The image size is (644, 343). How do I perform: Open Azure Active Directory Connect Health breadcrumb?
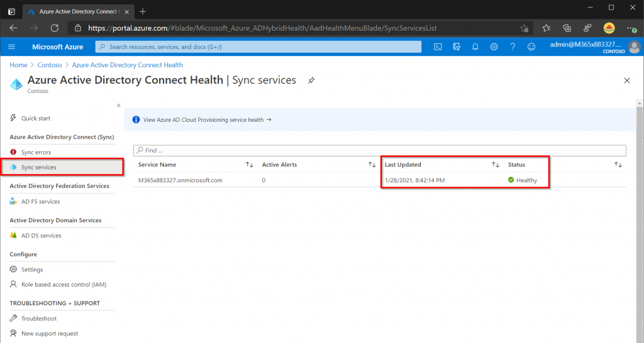(127, 65)
